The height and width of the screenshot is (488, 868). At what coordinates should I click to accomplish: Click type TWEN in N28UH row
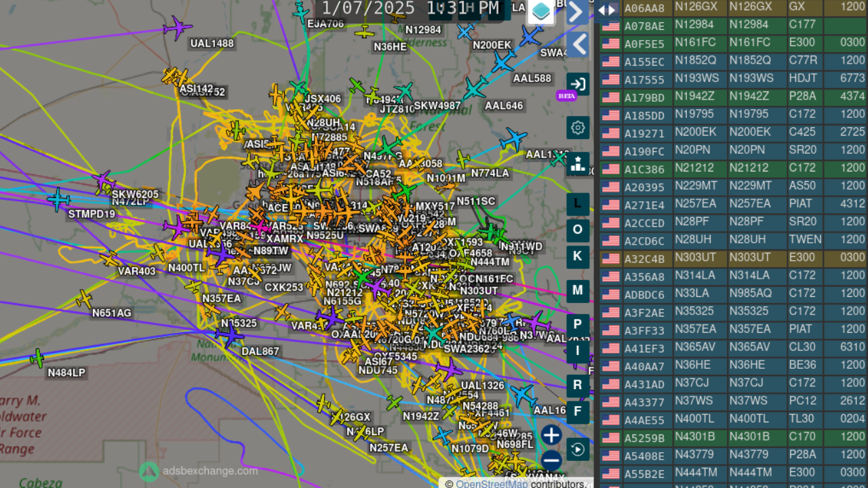click(x=805, y=239)
